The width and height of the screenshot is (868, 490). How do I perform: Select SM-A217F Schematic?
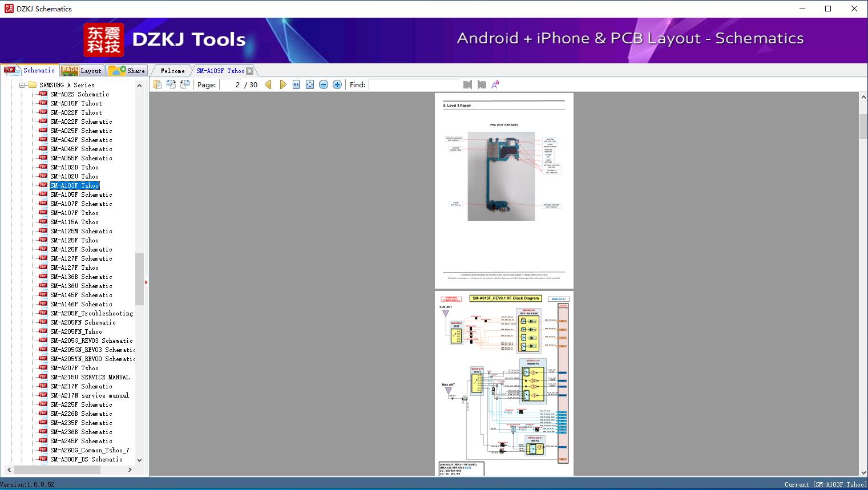81,386
